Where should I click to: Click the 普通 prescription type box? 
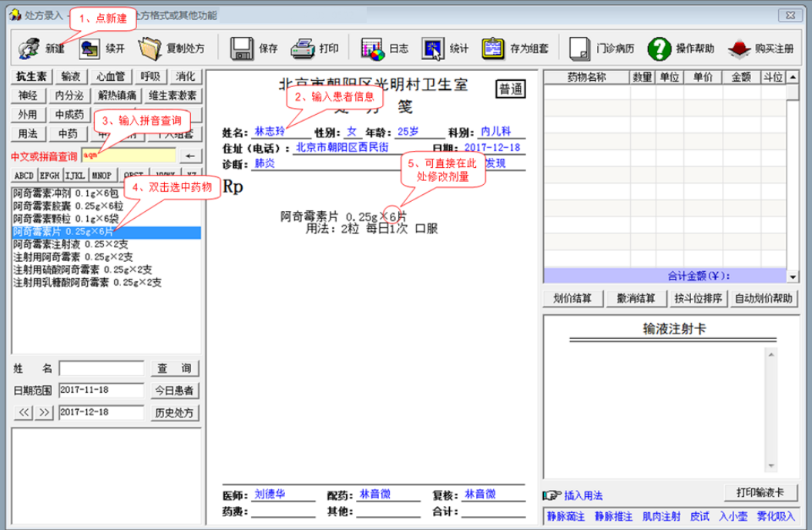click(x=511, y=89)
